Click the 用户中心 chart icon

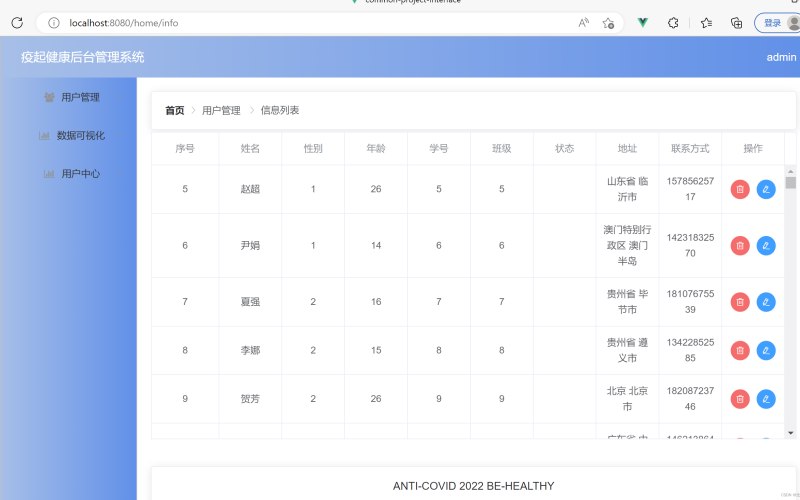49,173
